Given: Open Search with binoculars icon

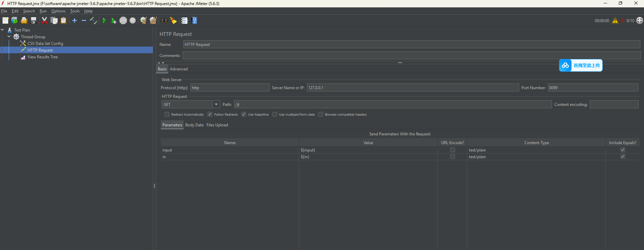Looking at the screenshot, I should pyautogui.click(x=164, y=20).
